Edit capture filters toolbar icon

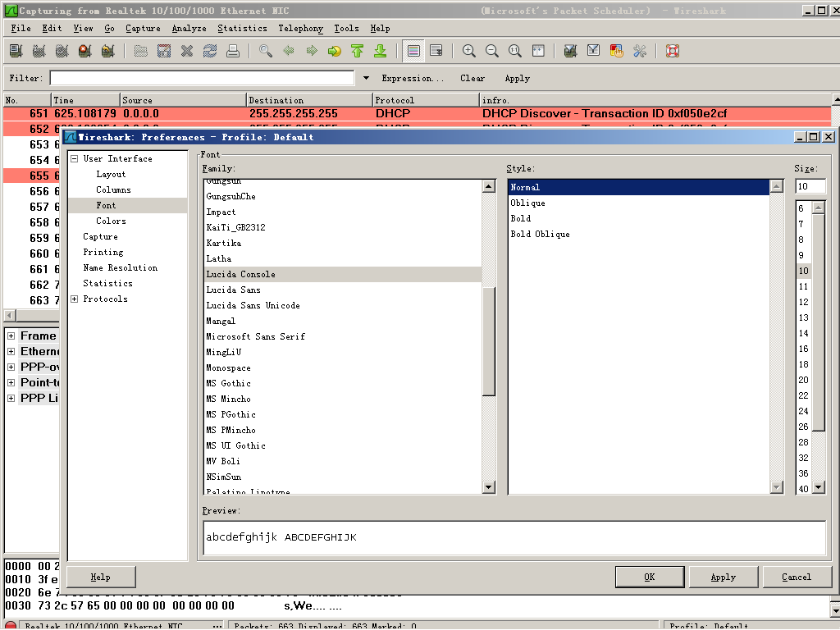[571, 51]
